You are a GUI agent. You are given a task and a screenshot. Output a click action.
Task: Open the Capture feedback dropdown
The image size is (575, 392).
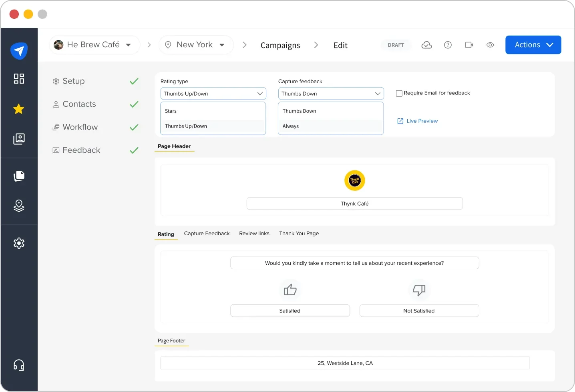[x=330, y=93]
